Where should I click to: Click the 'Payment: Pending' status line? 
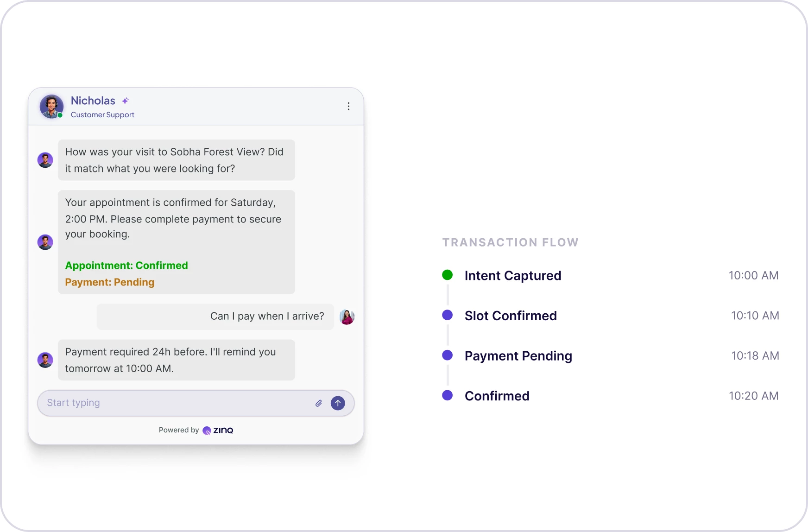[x=110, y=282]
